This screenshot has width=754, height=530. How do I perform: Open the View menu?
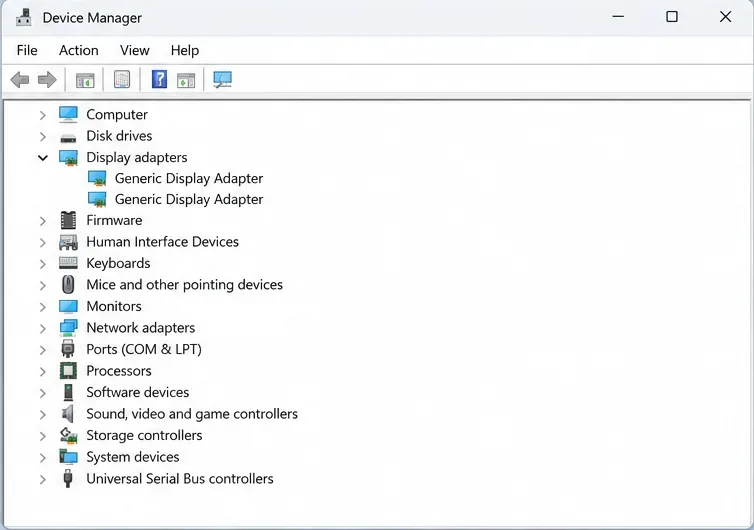[135, 50]
